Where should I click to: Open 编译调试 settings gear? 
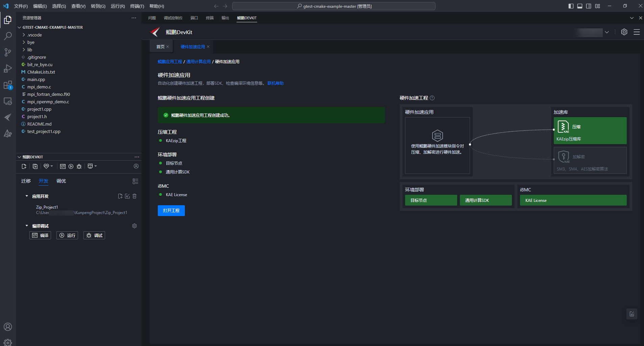pyautogui.click(x=134, y=226)
